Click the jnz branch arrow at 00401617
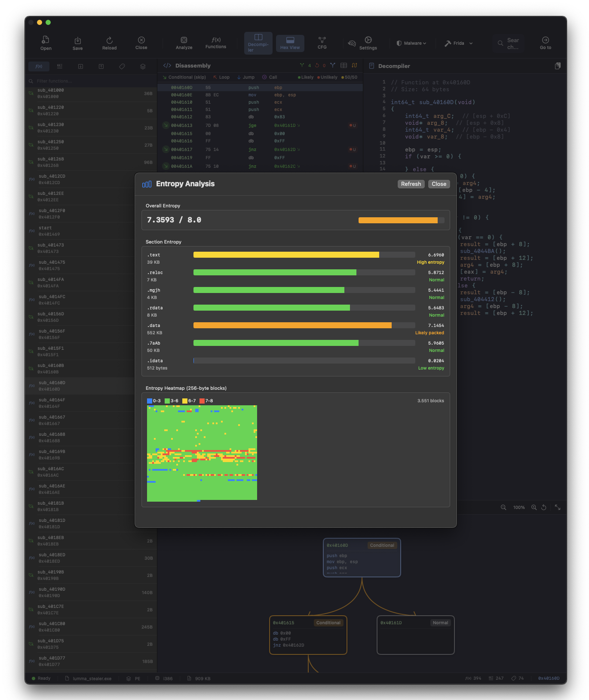The image size is (589, 700). click(166, 149)
